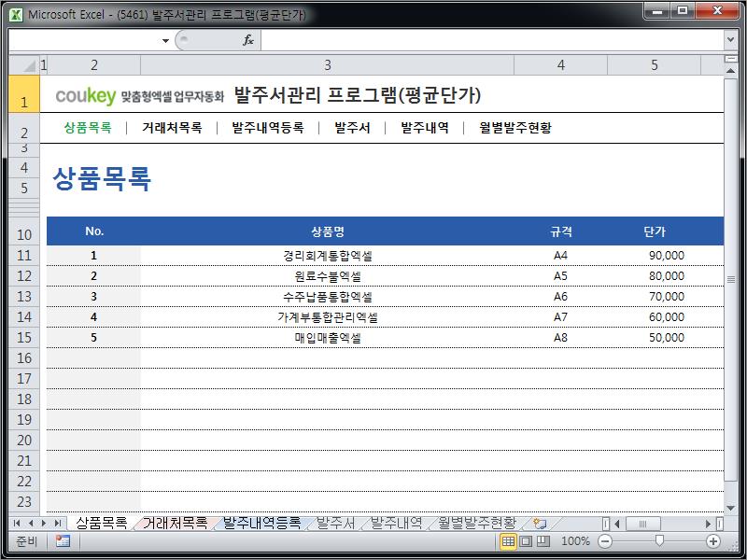
Task: Switch to 발주내역등록 sheet tab
Action: [x=261, y=523]
